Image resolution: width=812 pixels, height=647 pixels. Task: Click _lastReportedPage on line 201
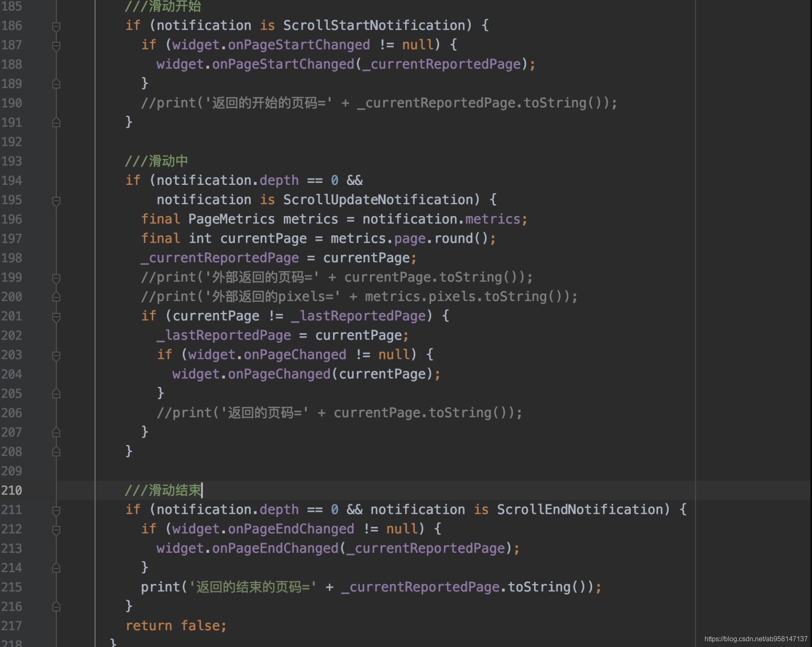pyautogui.click(x=359, y=316)
